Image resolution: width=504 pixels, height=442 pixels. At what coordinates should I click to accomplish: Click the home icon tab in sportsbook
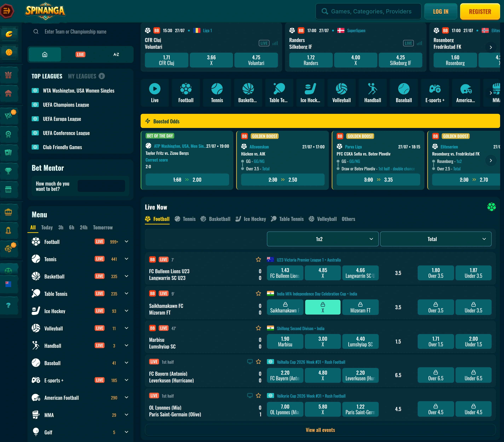coord(45,54)
